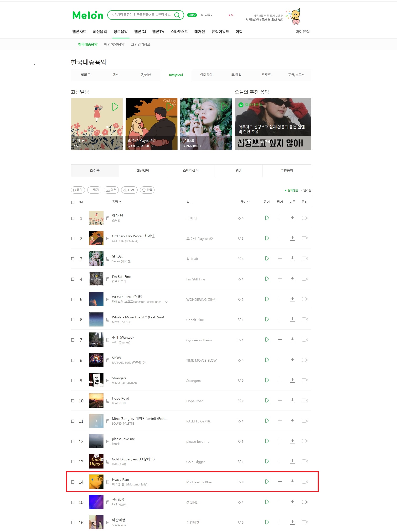Open the Gold Digger album thumbnail
Viewport: 397px width, 532px height.
pyautogui.click(x=96, y=461)
